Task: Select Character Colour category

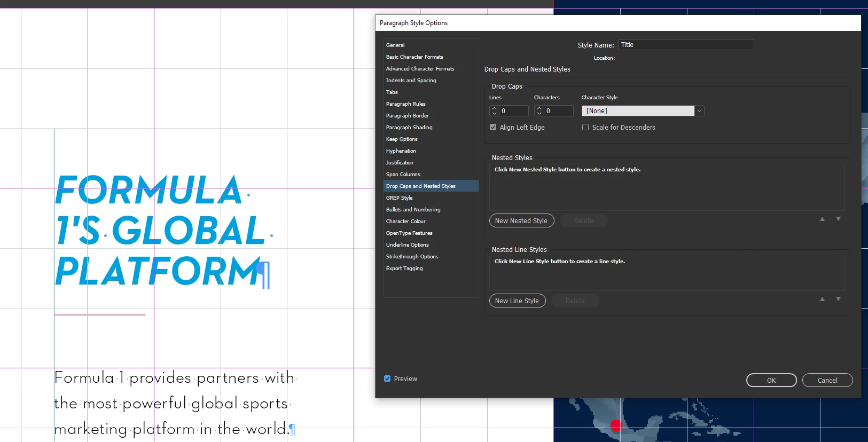Action: coord(431,222)
